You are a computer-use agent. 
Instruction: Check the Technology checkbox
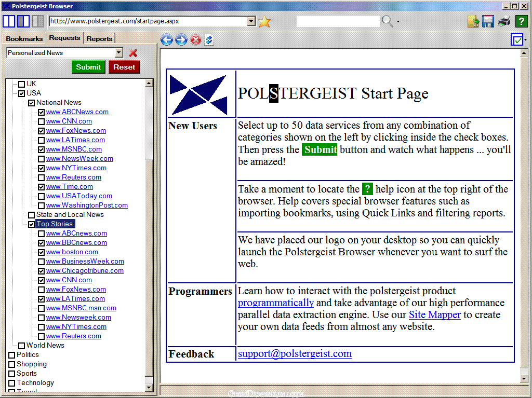click(12, 383)
